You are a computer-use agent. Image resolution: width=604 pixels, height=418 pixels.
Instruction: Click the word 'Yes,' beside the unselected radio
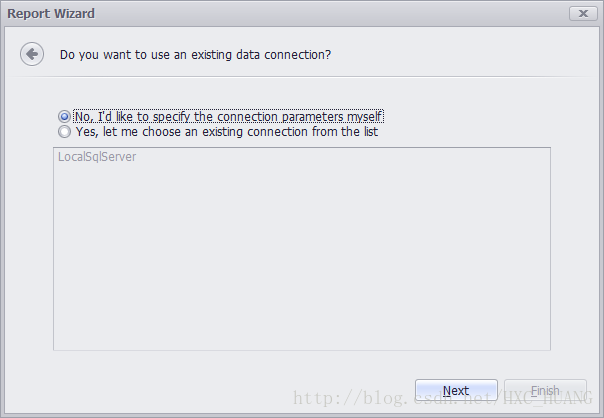coord(87,132)
